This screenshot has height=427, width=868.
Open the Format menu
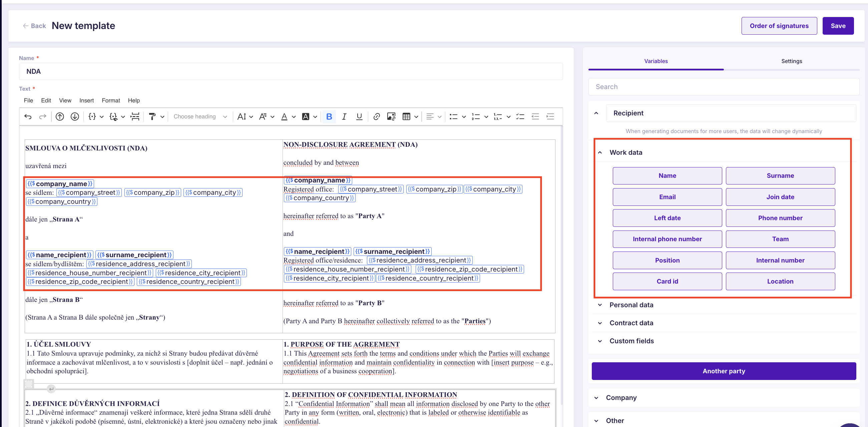(x=111, y=100)
